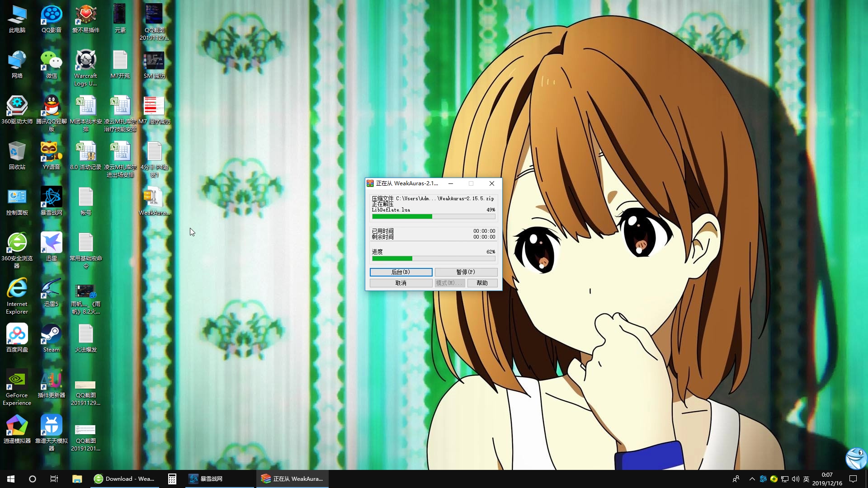Viewport: 868px width, 488px height.
Task: Select the WeakAuras zip archive icon
Action: [154, 202]
